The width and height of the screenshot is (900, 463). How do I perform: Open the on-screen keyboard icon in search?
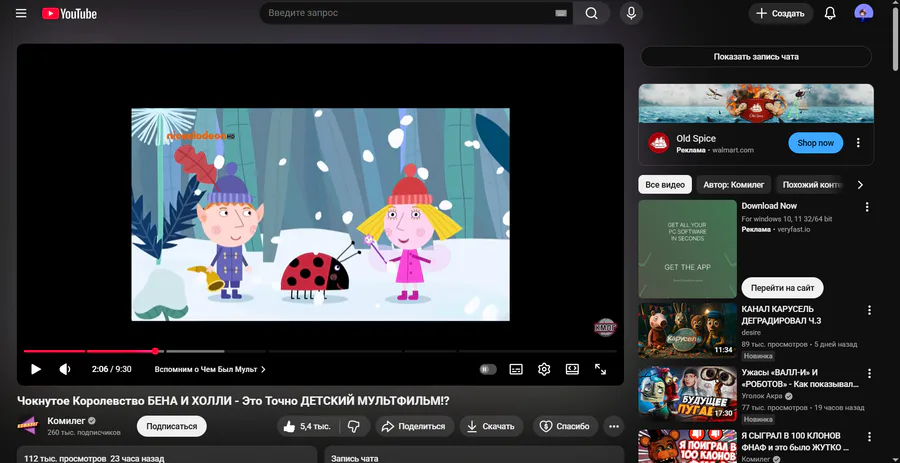(561, 13)
